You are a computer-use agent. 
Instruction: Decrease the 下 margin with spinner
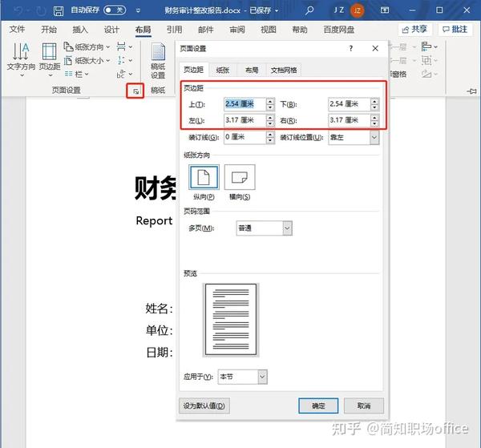coord(374,107)
